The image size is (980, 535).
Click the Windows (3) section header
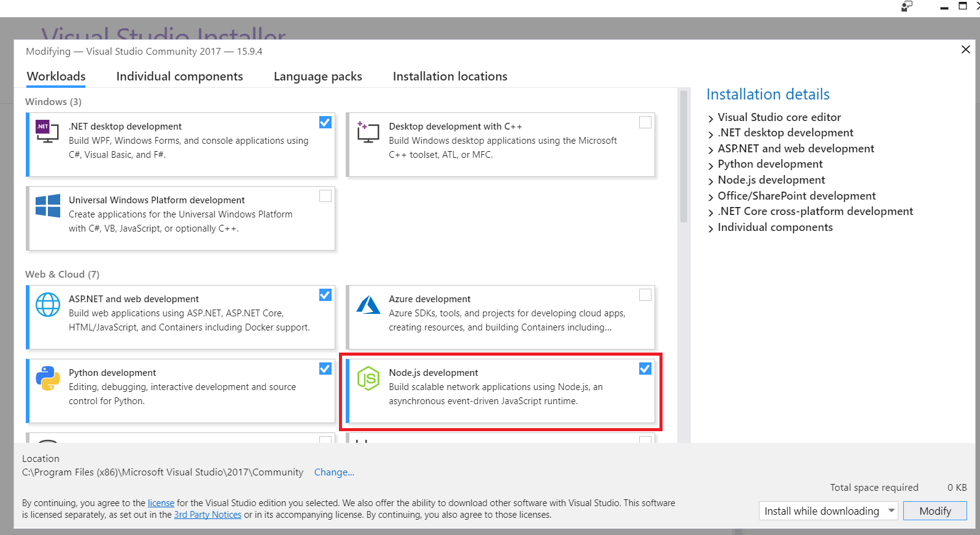click(x=53, y=101)
